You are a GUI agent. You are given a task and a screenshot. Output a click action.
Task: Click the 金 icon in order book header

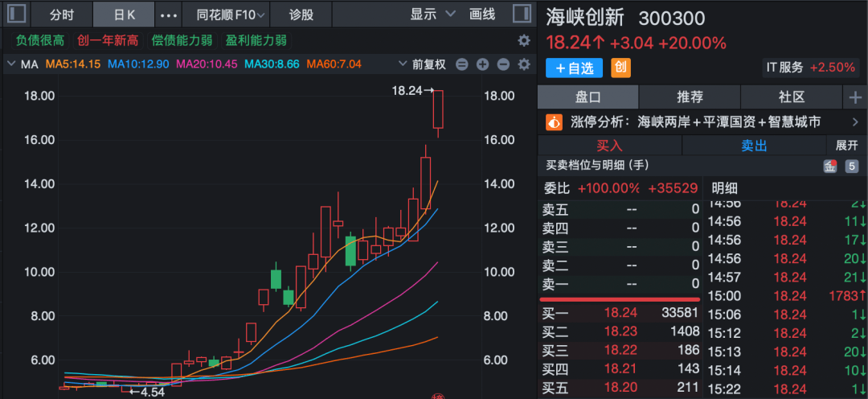pos(829,166)
